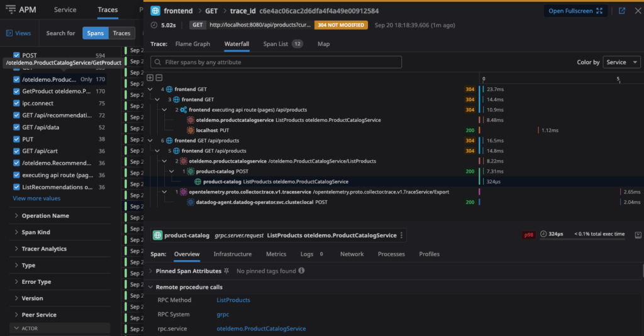The image size is (644, 336).
Task: Collapse the Remote procedure calls section
Action: coord(150,287)
